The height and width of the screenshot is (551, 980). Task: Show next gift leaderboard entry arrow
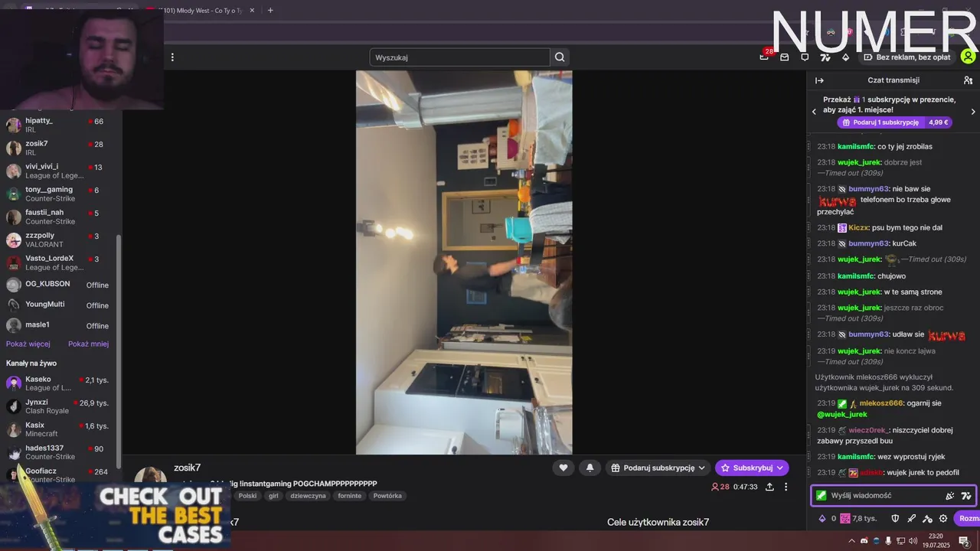(973, 112)
